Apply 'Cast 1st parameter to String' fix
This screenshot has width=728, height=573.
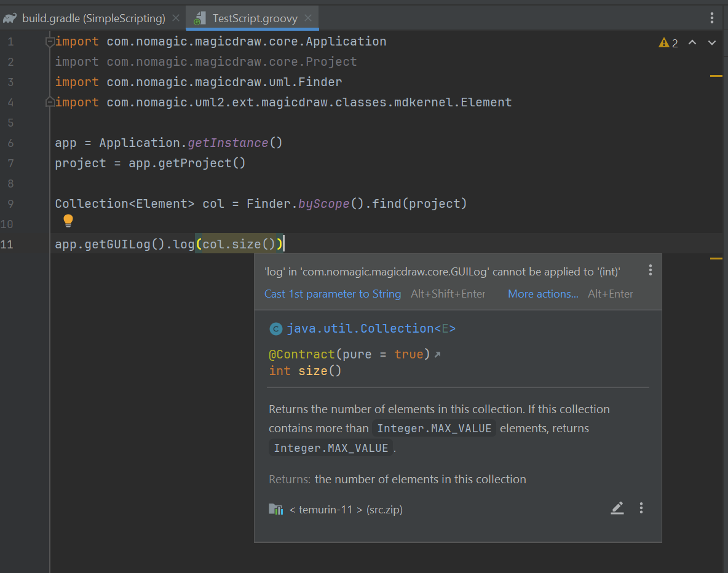coord(333,294)
